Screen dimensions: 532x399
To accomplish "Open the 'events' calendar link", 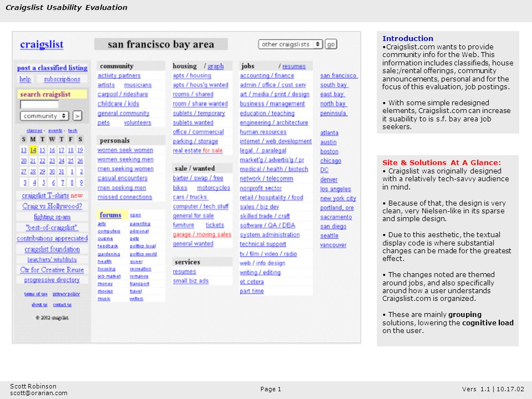I will [x=55, y=131].
